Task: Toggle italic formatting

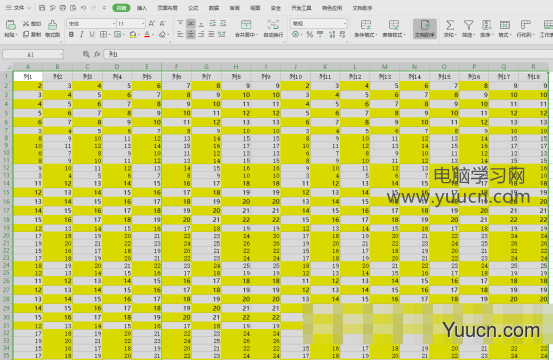Action: point(82,35)
